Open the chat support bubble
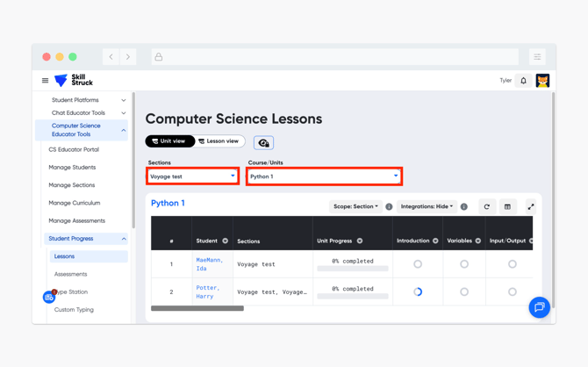The width and height of the screenshot is (588, 367). pyautogui.click(x=539, y=306)
